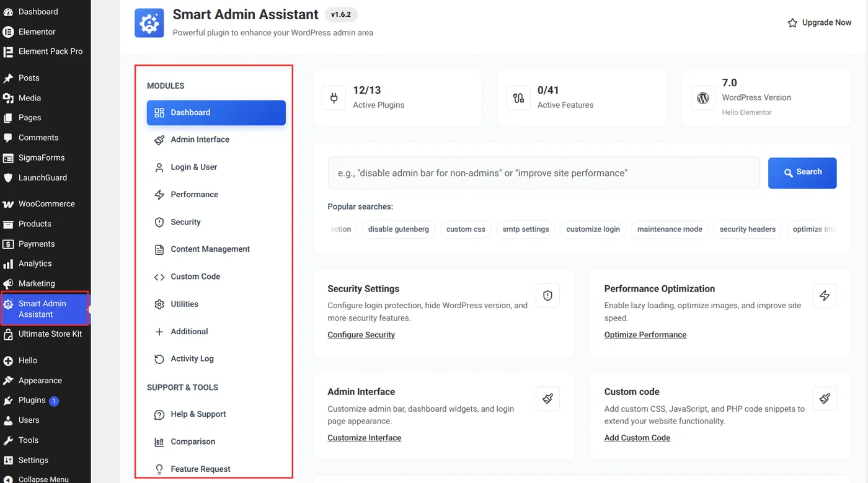Click the plus icon beside Additional
This screenshot has height=483, width=868.
pos(159,332)
